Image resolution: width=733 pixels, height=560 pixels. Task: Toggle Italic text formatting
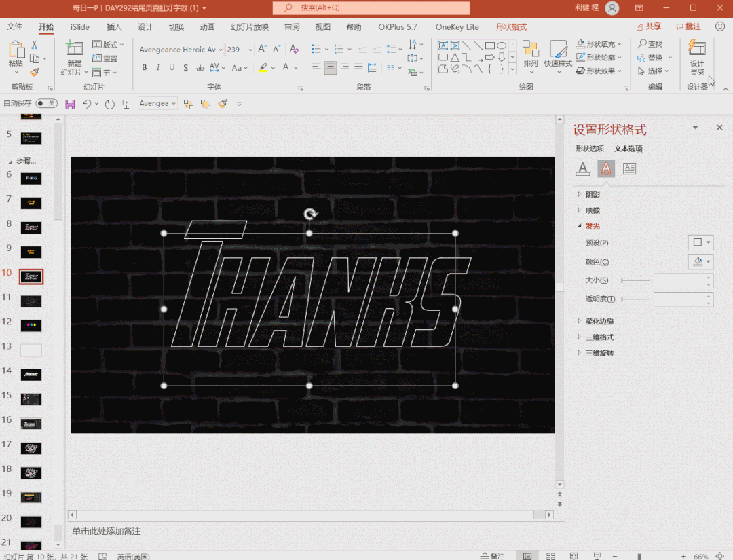pos(158,68)
